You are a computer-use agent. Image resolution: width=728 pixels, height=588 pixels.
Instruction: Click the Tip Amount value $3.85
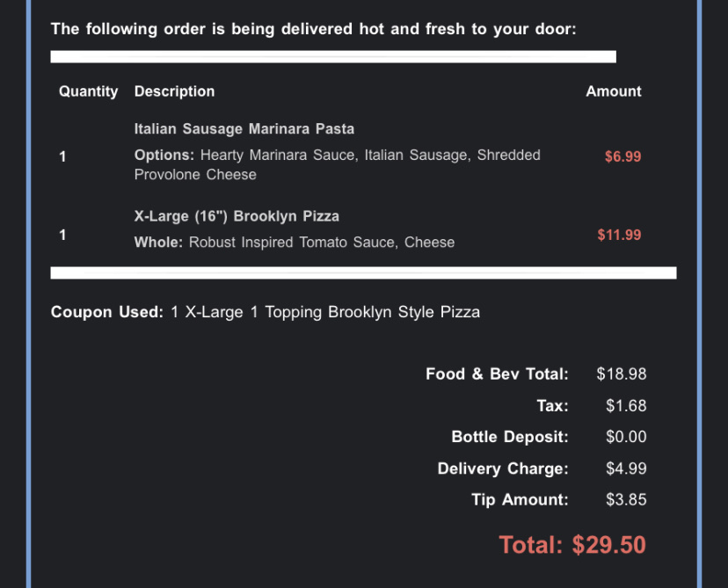(x=625, y=500)
